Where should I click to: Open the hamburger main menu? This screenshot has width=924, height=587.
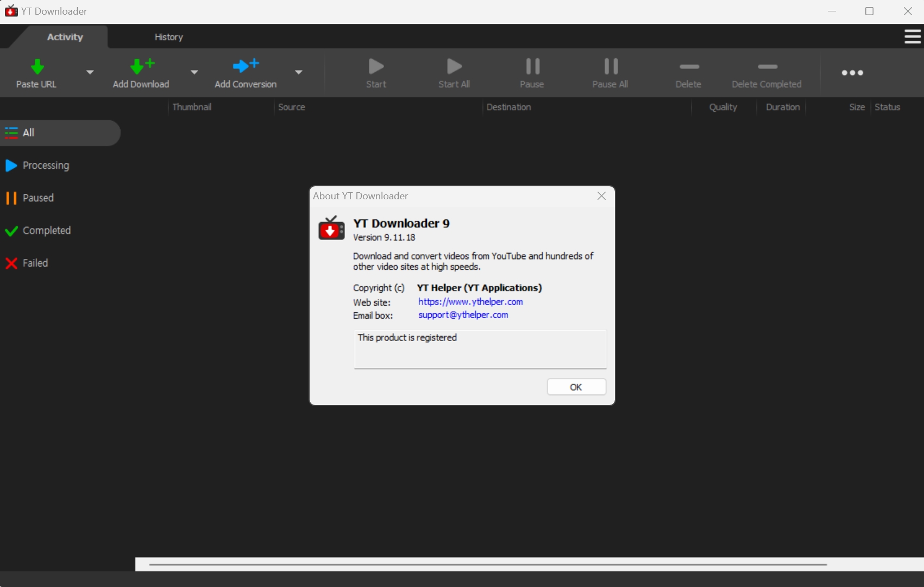913,36
